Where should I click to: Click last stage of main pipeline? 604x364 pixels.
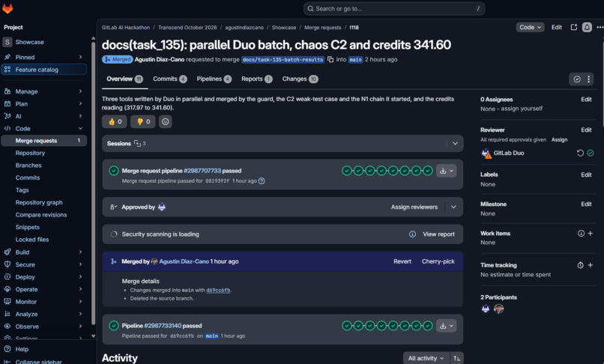[428, 326]
